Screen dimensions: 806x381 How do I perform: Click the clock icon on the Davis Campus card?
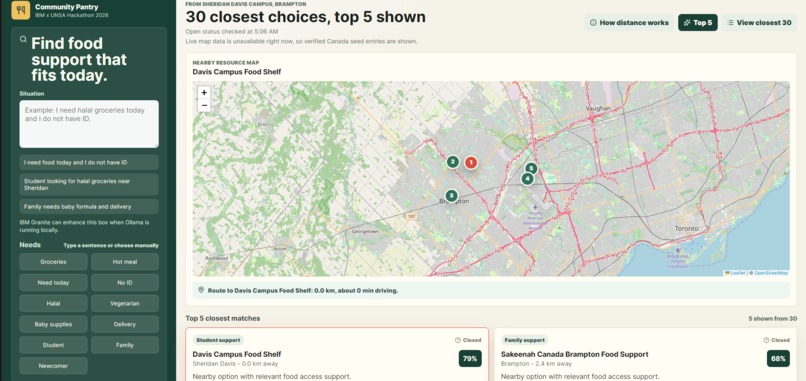coord(457,340)
